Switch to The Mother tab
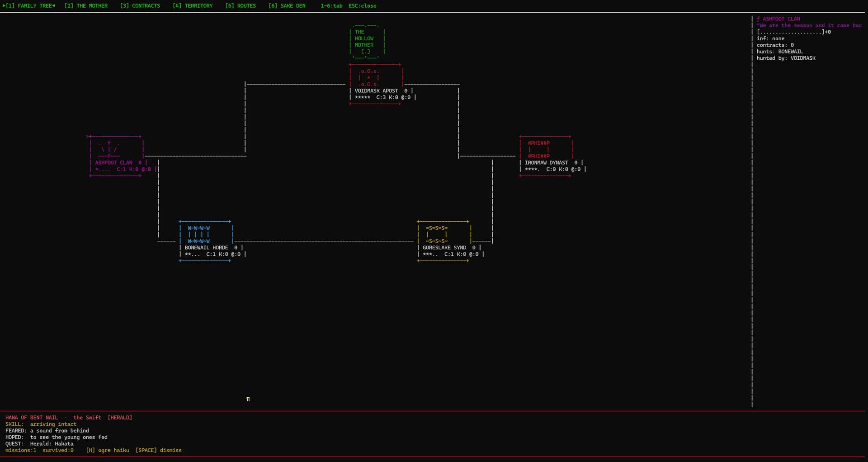The image size is (868, 462). [86, 6]
